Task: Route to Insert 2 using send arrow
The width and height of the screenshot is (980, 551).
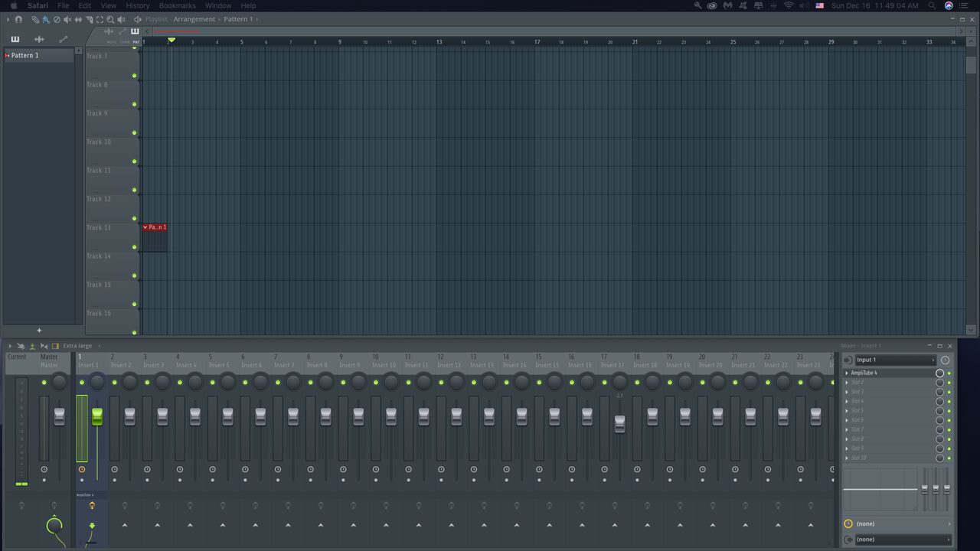Action: click(x=125, y=525)
